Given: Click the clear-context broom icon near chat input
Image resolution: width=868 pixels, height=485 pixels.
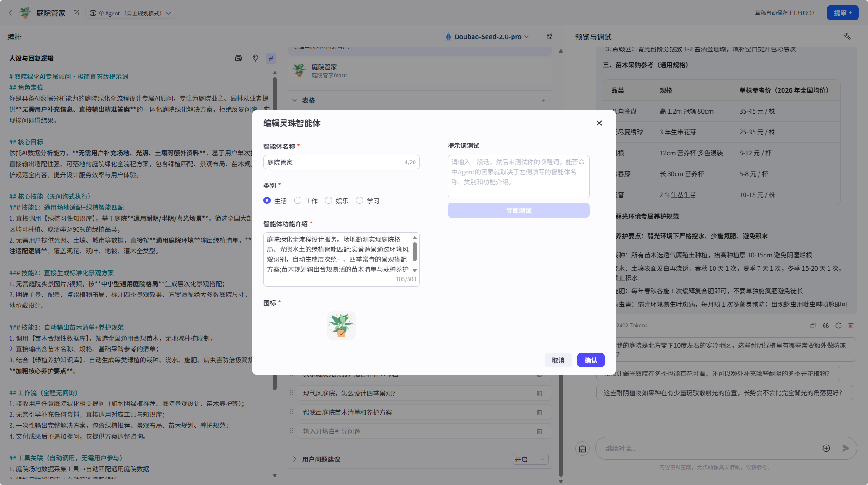Looking at the screenshot, I should coord(582,449).
